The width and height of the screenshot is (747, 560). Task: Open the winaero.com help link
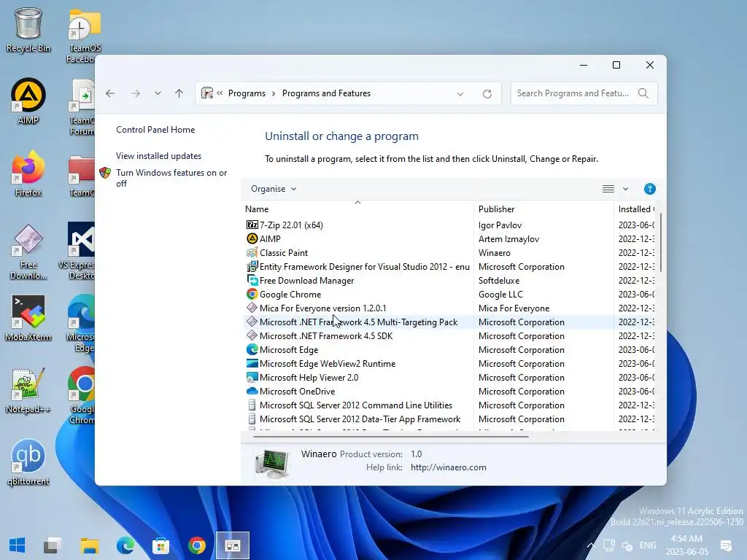(x=449, y=467)
